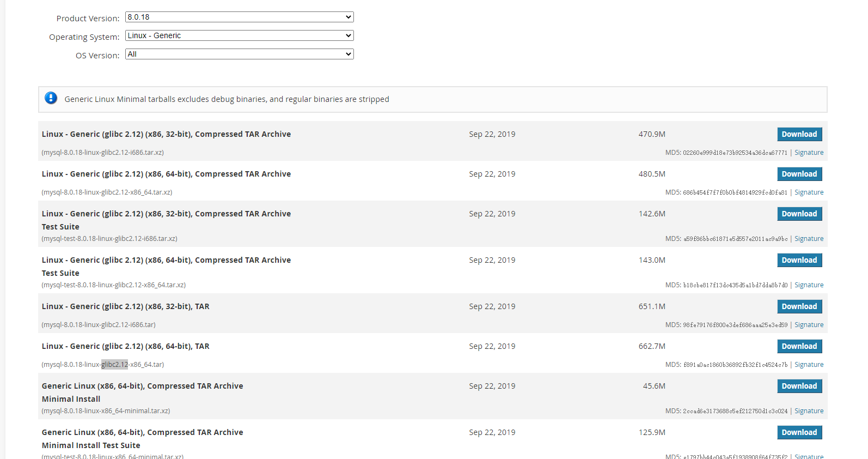Open the Product Version dropdown showing 8.0.18
The image size is (868, 459).
240,17
